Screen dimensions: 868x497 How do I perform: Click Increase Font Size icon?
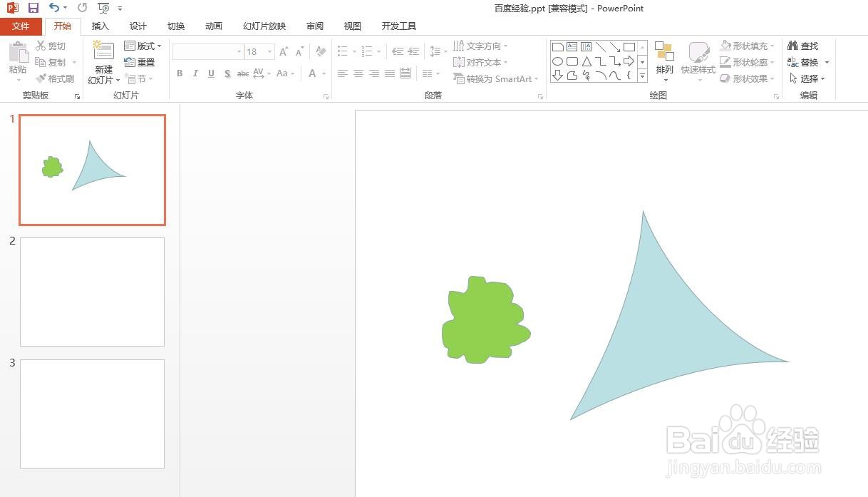[x=284, y=51]
